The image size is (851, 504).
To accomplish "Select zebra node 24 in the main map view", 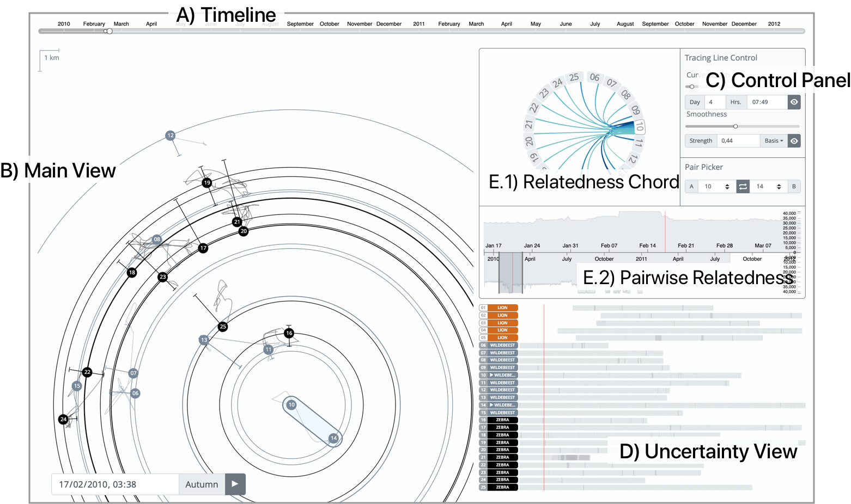I will [x=64, y=419].
